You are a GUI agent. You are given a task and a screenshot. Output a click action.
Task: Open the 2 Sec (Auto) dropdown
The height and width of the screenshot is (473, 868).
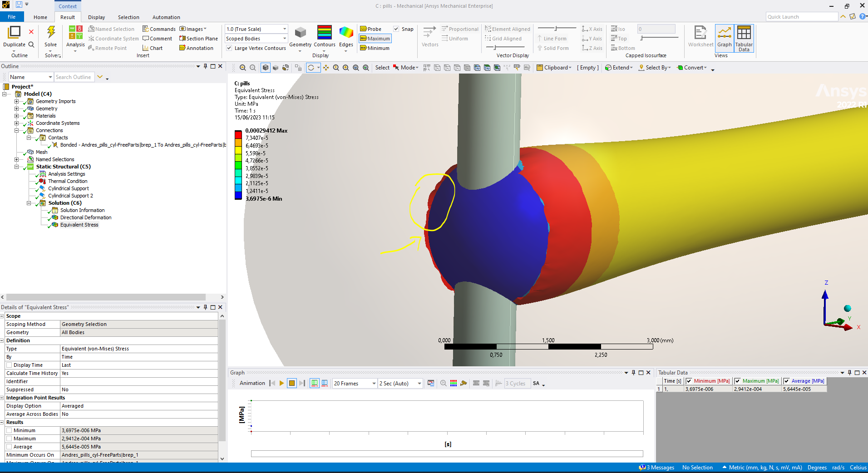coord(400,384)
